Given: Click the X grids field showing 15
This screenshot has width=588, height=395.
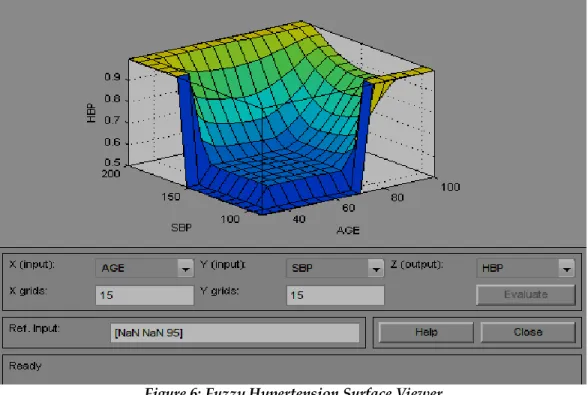Looking at the screenshot, I should click(145, 295).
